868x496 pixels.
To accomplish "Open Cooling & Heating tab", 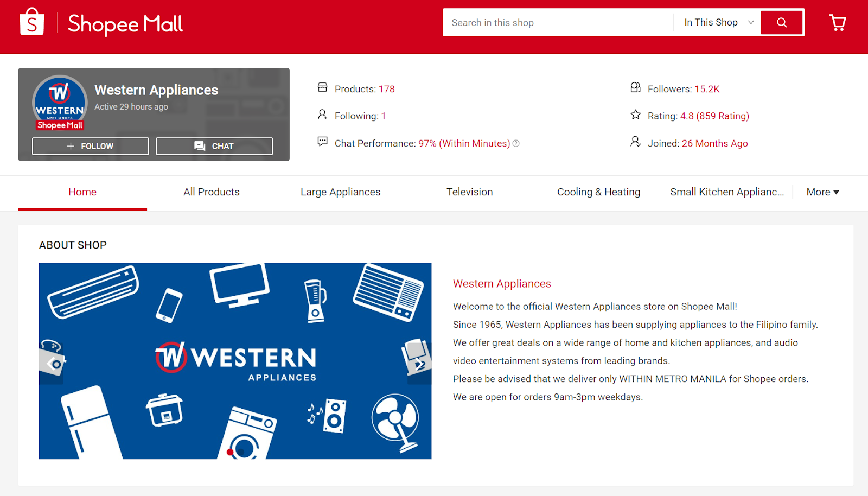I will tap(599, 192).
